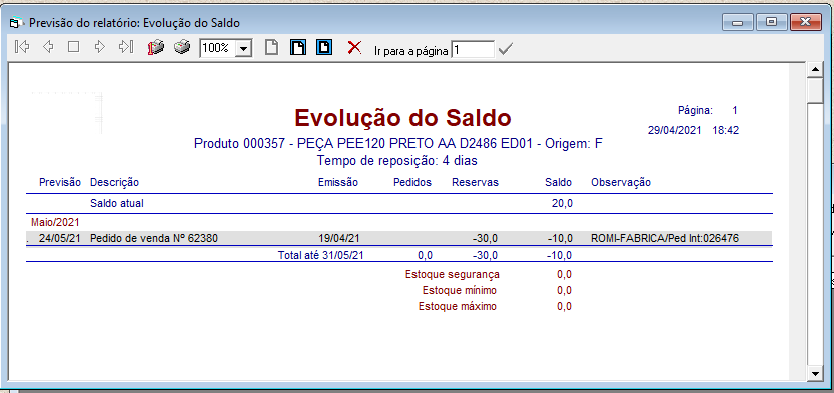Viewport: 834px width, 393px height.
Task: Go to the first page of the report
Action: click(22, 47)
